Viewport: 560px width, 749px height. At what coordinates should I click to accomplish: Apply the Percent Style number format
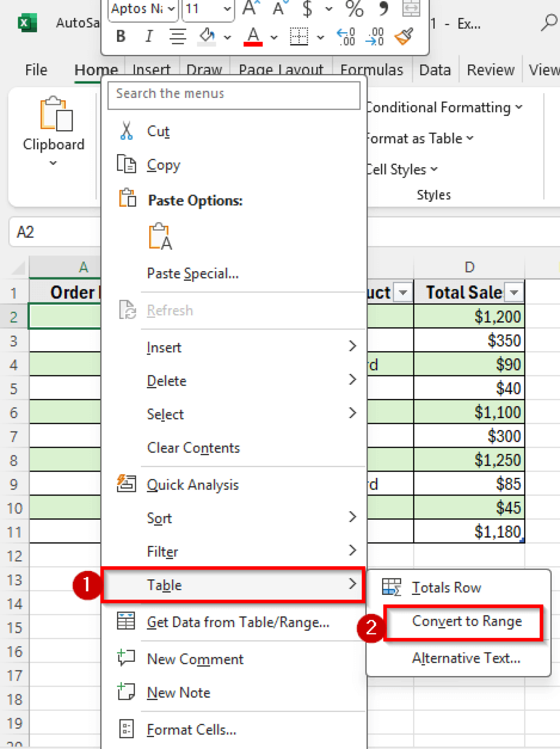pyautogui.click(x=354, y=9)
